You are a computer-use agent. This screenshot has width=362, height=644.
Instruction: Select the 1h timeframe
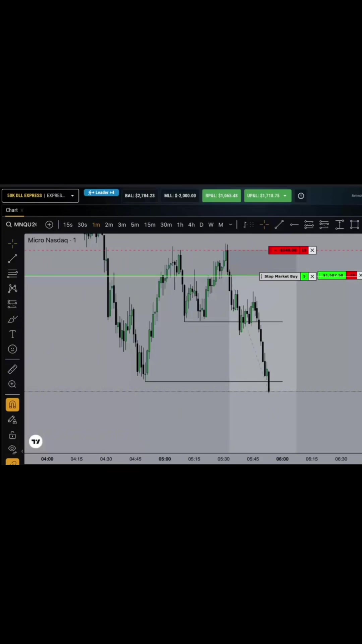pos(180,225)
